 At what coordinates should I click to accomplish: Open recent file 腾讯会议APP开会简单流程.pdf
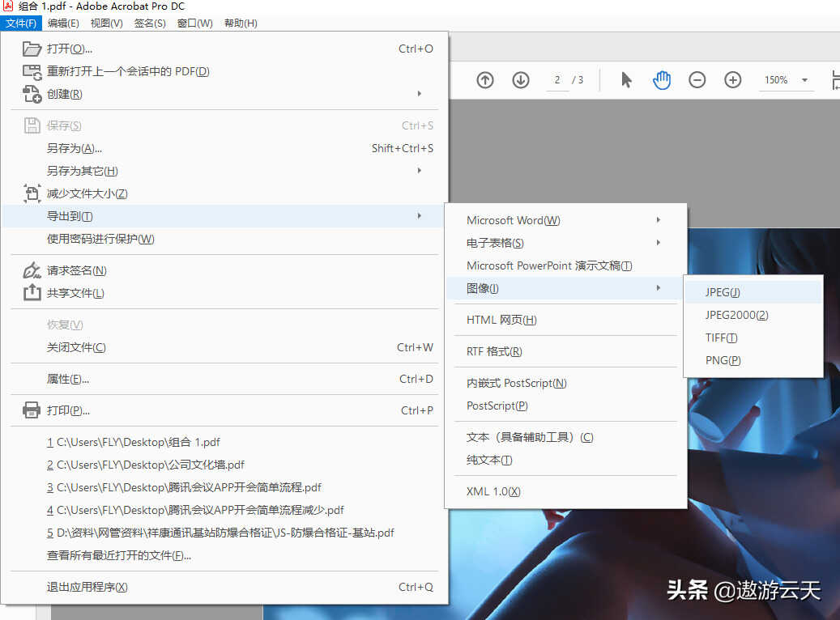point(224,487)
